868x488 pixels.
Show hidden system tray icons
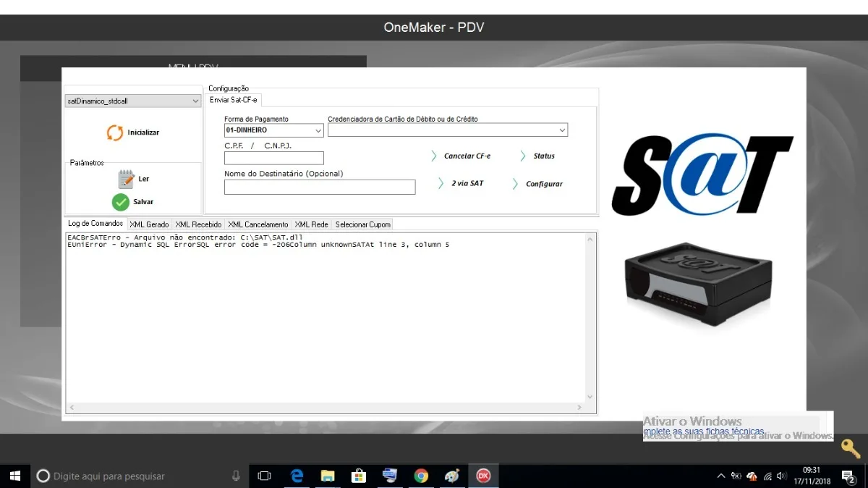click(x=720, y=476)
